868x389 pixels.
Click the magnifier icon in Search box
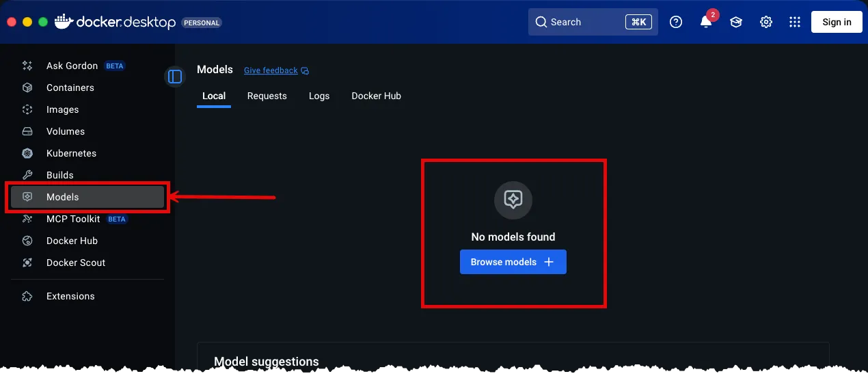(541, 22)
